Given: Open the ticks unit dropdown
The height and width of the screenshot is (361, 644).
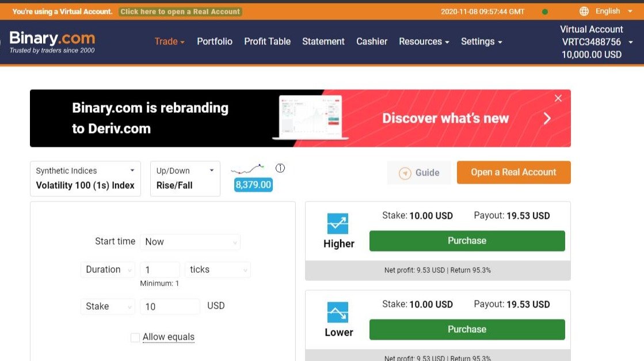Looking at the screenshot, I should coord(218,269).
